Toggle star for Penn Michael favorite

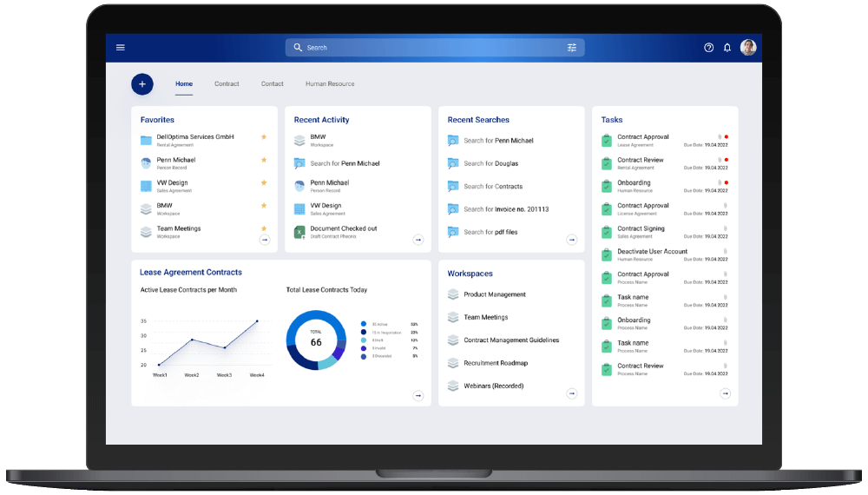click(264, 160)
